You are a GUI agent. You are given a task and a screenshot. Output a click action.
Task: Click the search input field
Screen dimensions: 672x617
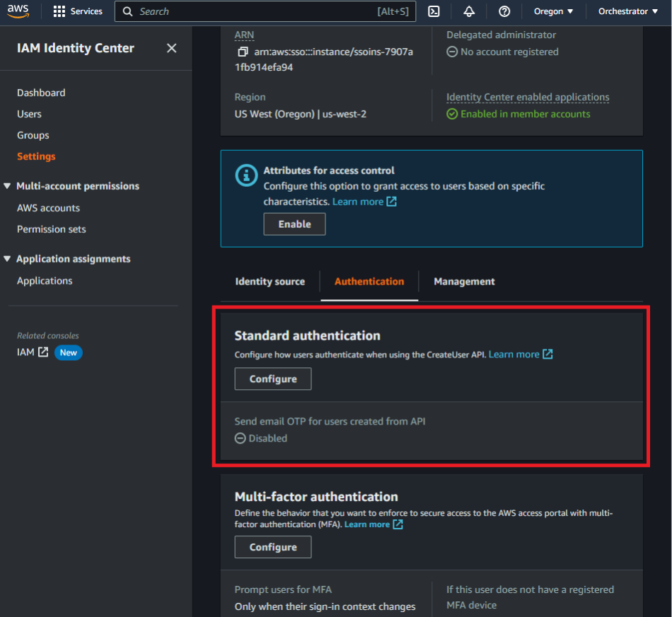tap(255, 11)
